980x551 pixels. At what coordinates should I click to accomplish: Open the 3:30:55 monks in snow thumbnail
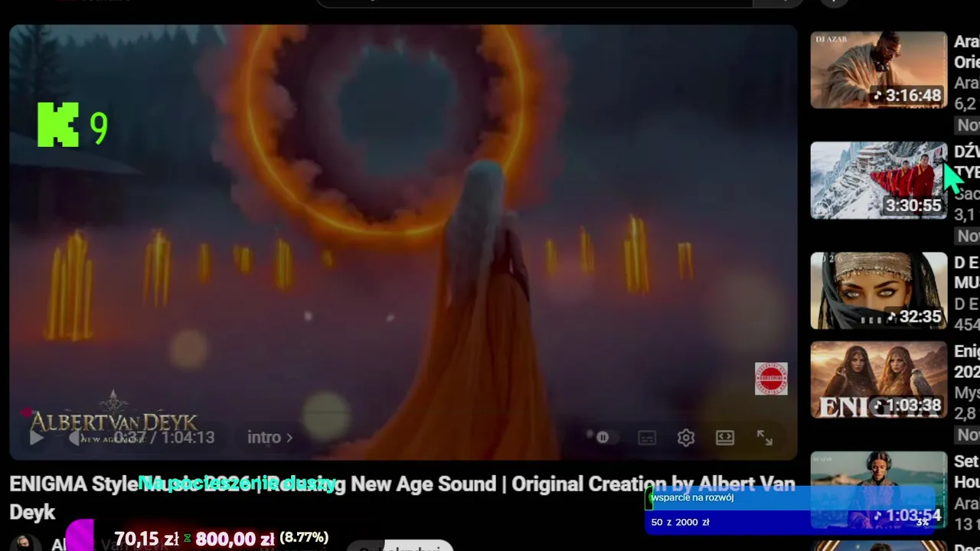coord(879,180)
